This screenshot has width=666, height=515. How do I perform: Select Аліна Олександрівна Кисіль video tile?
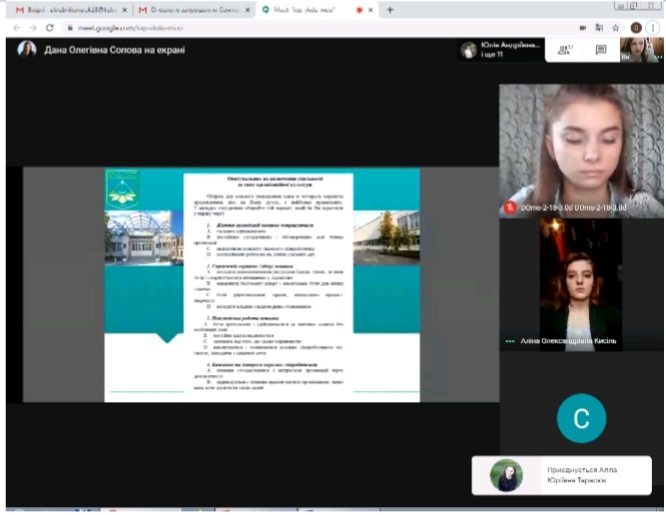pos(581,285)
